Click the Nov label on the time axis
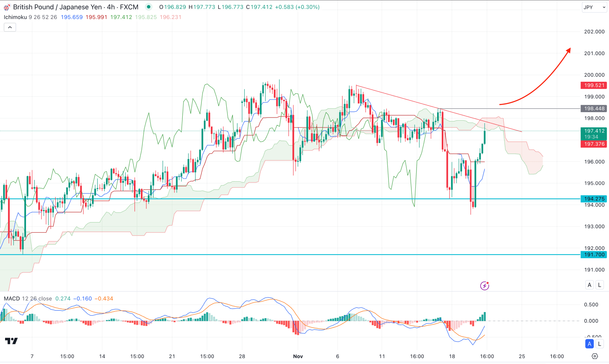Image resolution: width=609 pixels, height=364 pixels. [298, 356]
